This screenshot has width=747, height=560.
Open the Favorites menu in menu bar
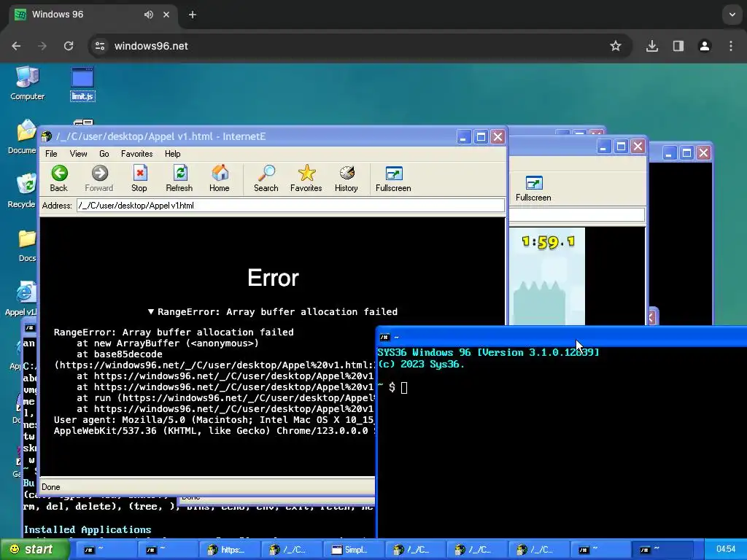[136, 154]
